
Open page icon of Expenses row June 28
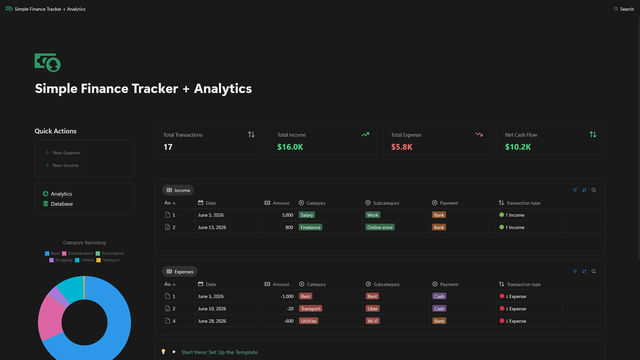167,321
